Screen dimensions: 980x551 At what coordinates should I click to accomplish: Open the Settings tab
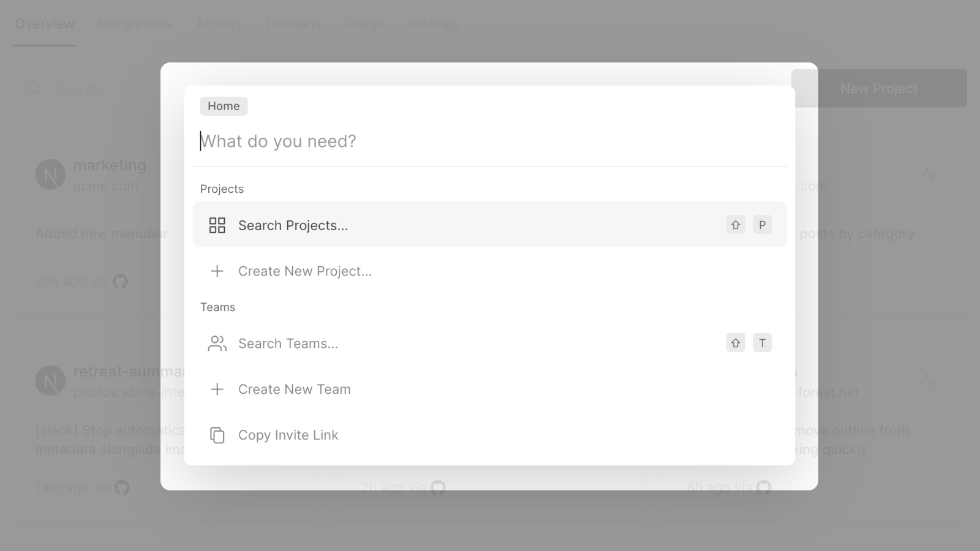[432, 23]
